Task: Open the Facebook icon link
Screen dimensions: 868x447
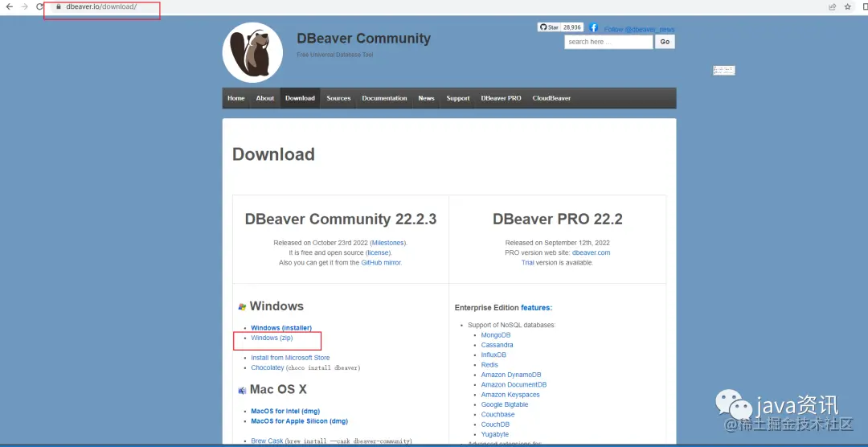Action: point(593,27)
